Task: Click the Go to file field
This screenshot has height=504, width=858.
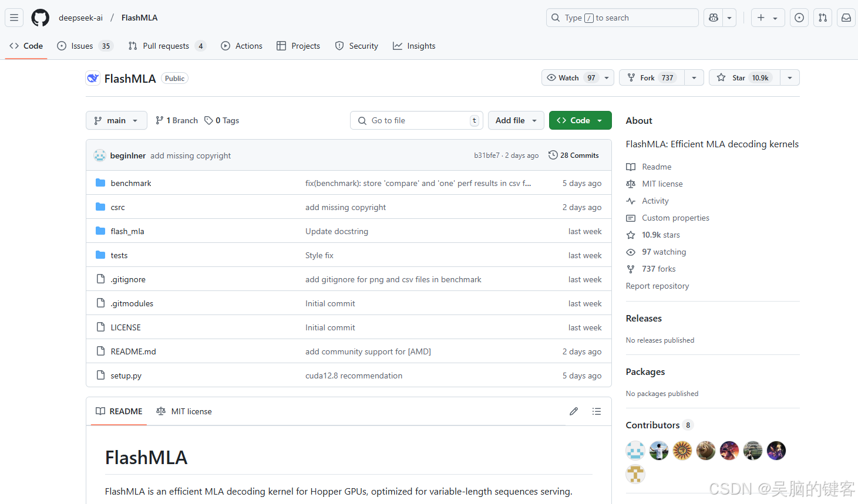Action: tap(416, 120)
